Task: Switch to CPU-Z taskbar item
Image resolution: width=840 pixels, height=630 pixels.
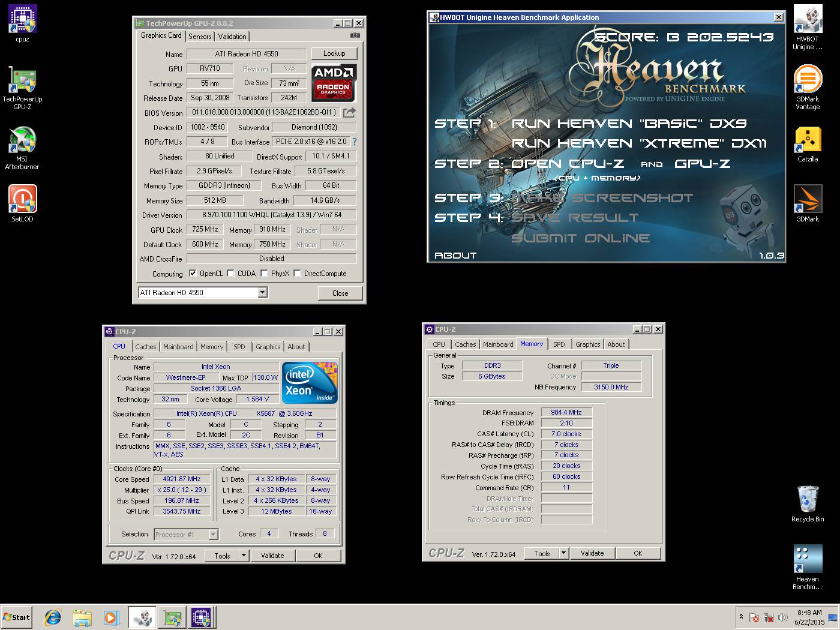Action: (202, 617)
